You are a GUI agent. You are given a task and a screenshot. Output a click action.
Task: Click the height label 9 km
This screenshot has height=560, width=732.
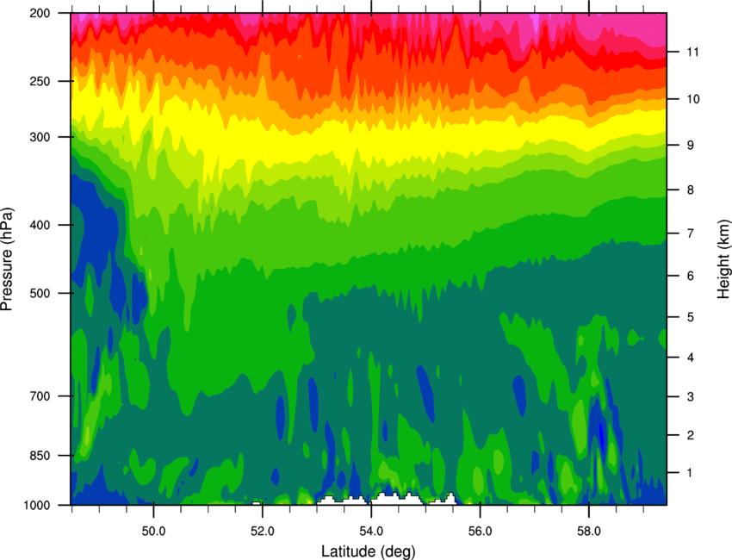690,146
